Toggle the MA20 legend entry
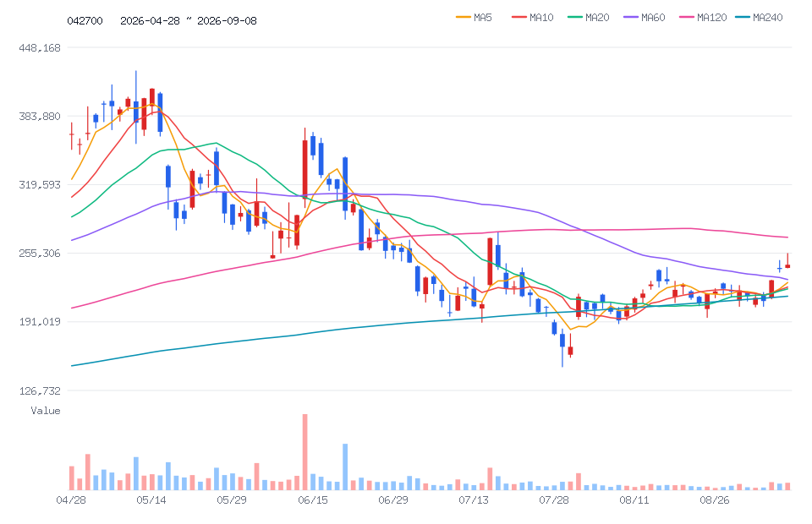 coord(589,18)
